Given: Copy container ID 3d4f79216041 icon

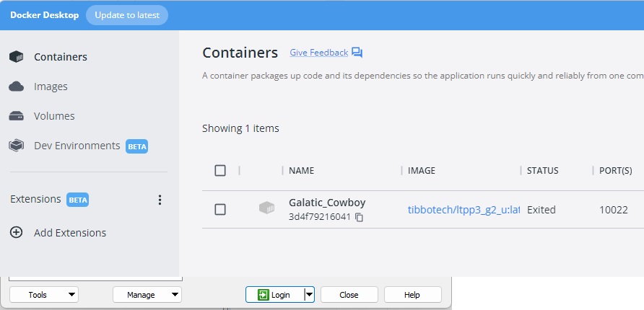Looking at the screenshot, I should click(360, 217).
